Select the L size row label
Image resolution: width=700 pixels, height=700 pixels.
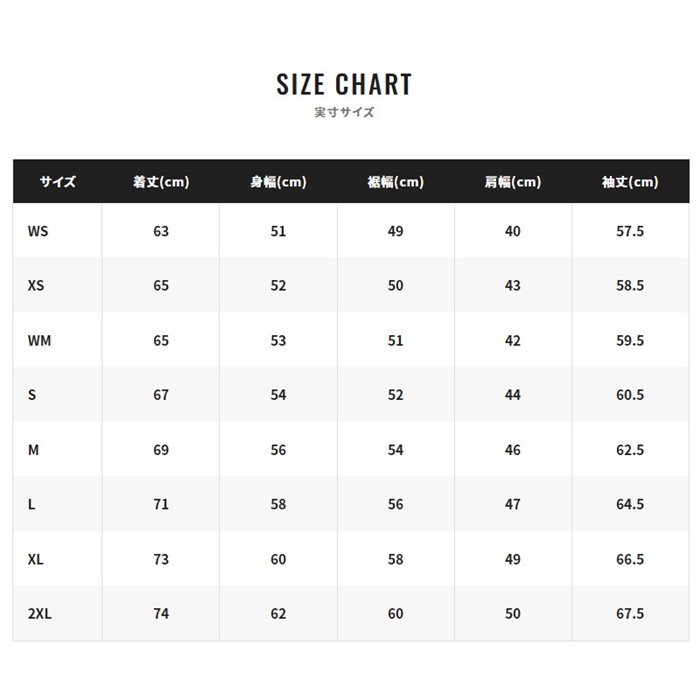(31, 504)
